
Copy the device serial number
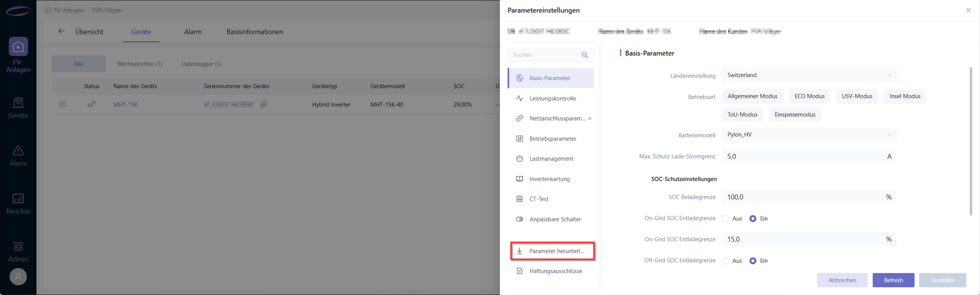point(263,104)
